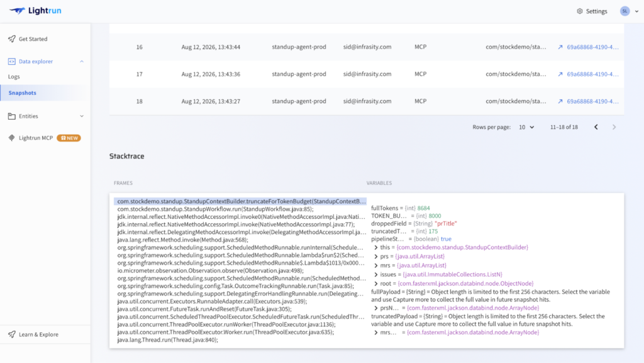Click the VARIABLES column header
Viewport: 644px width, 363px height.
[379, 183]
